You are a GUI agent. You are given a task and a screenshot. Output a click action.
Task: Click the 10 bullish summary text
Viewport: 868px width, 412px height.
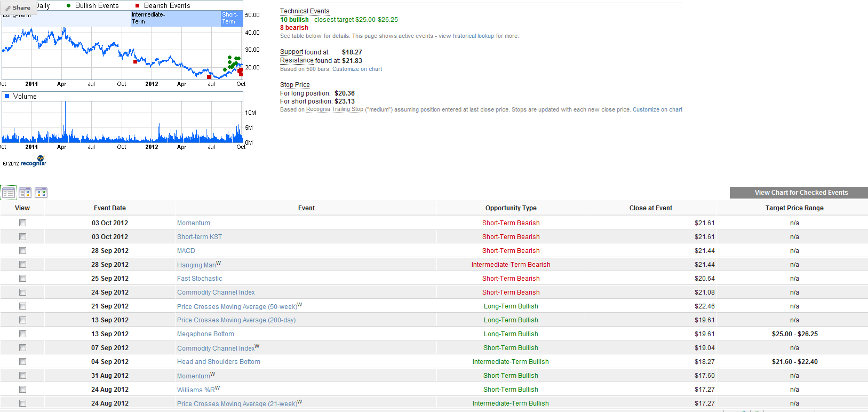coord(294,20)
